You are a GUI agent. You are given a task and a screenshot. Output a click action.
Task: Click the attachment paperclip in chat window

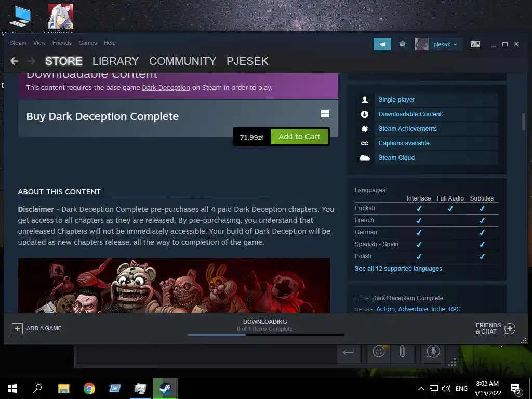tap(403, 352)
